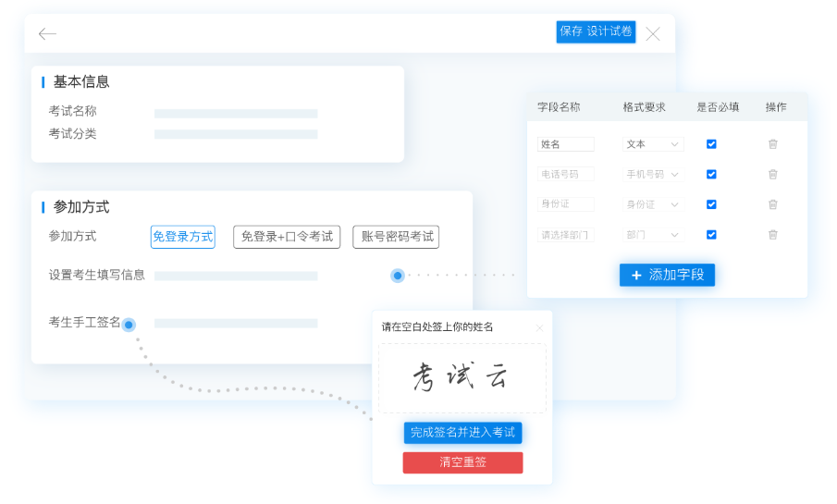Open the 文本 format dropdown

point(653,144)
